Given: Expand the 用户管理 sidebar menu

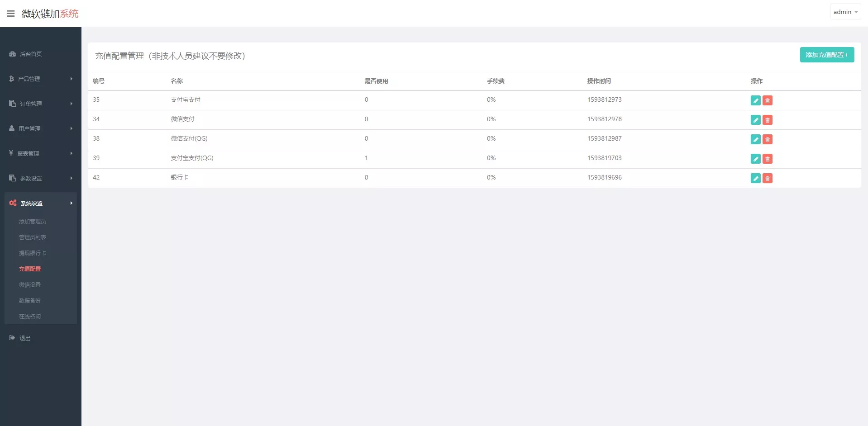Looking at the screenshot, I should click(40, 128).
